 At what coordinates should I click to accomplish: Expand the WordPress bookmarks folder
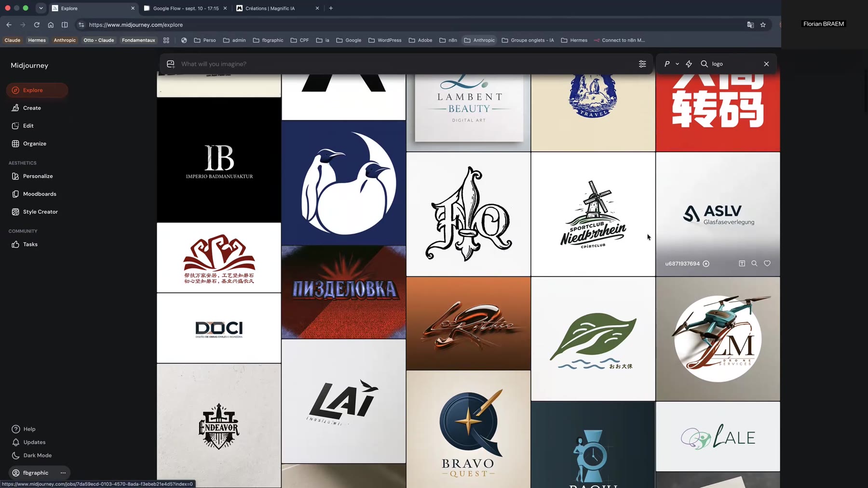[385, 40]
